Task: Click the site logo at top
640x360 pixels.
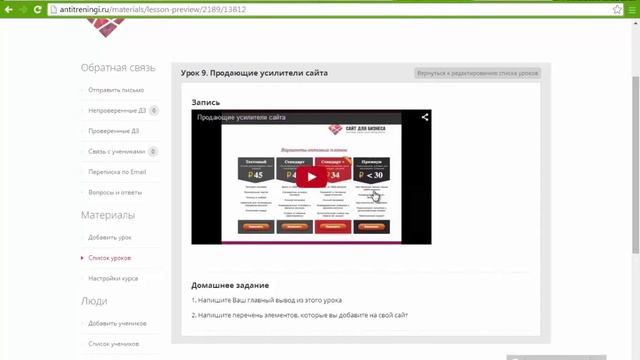Action: (107, 27)
